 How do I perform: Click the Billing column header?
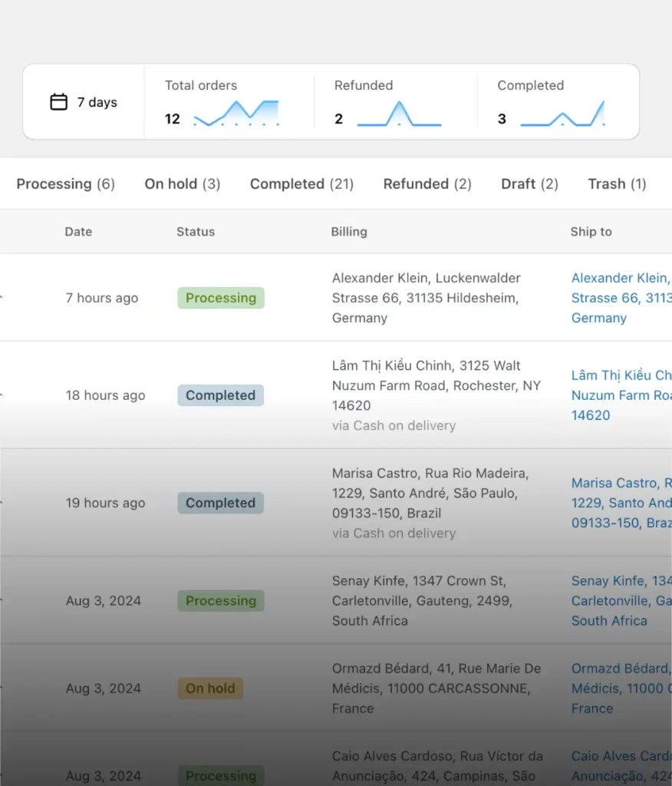[x=349, y=232]
